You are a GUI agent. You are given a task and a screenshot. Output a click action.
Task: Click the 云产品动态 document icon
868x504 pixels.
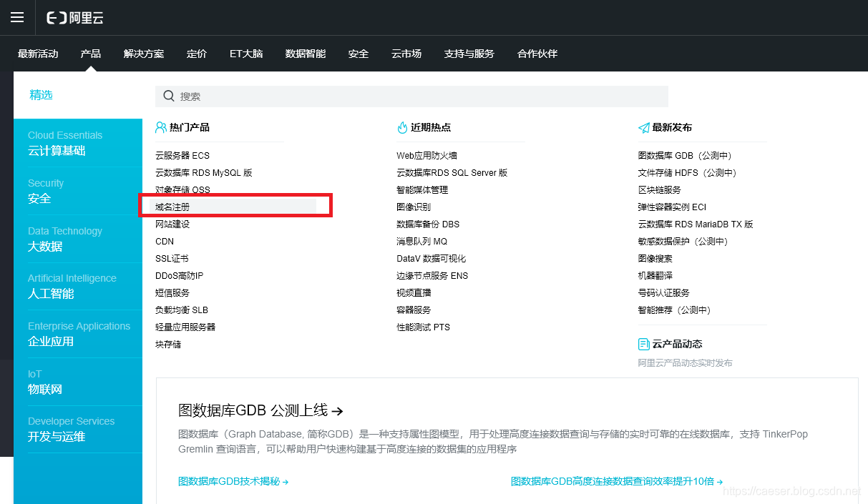click(644, 344)
